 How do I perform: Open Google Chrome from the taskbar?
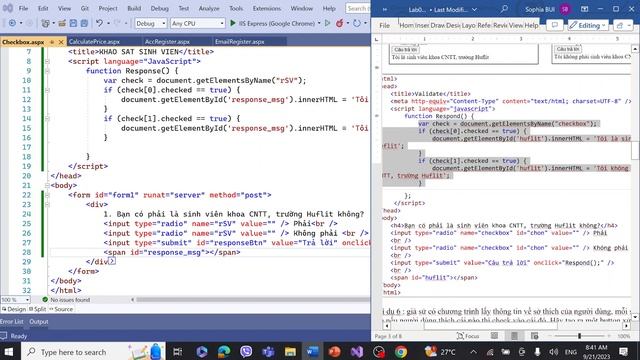(x=401, y=351)
